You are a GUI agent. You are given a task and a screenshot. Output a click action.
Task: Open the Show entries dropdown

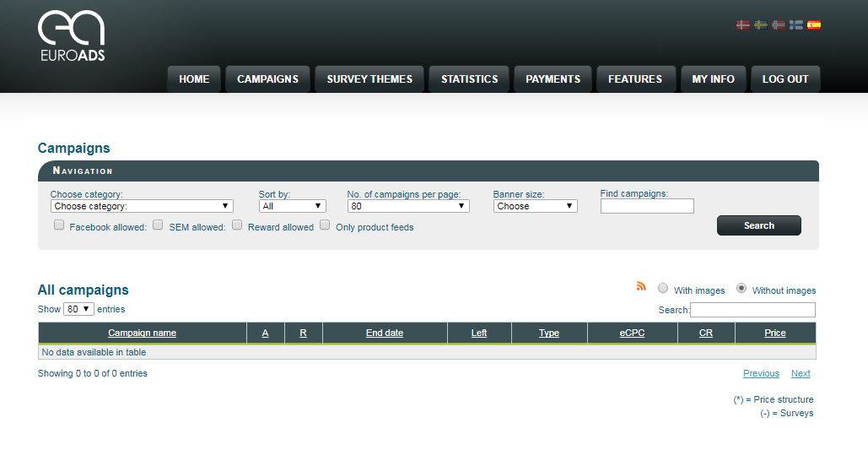tap(78, 309)
